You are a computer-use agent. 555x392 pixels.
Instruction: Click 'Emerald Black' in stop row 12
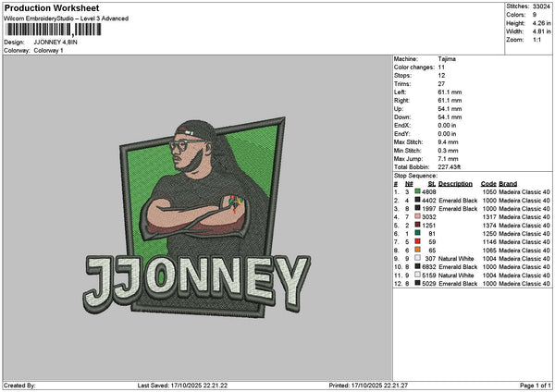(x=458, y=284)
